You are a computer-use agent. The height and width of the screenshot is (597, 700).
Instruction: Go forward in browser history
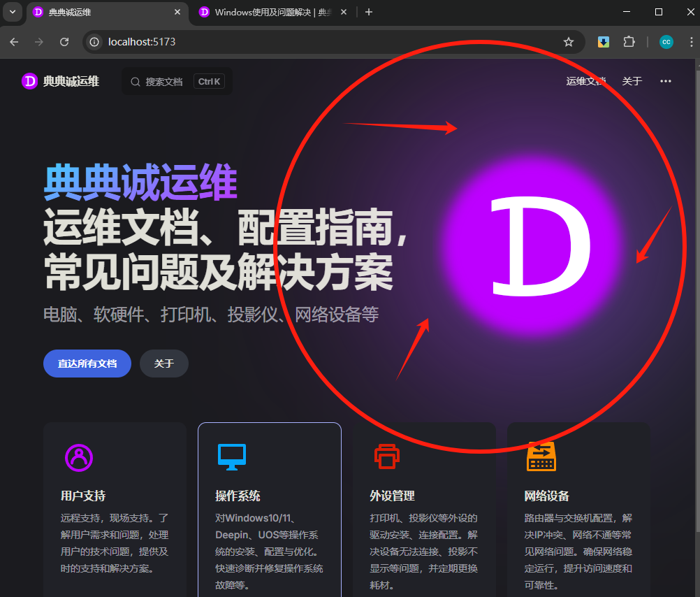pos(39,42)
